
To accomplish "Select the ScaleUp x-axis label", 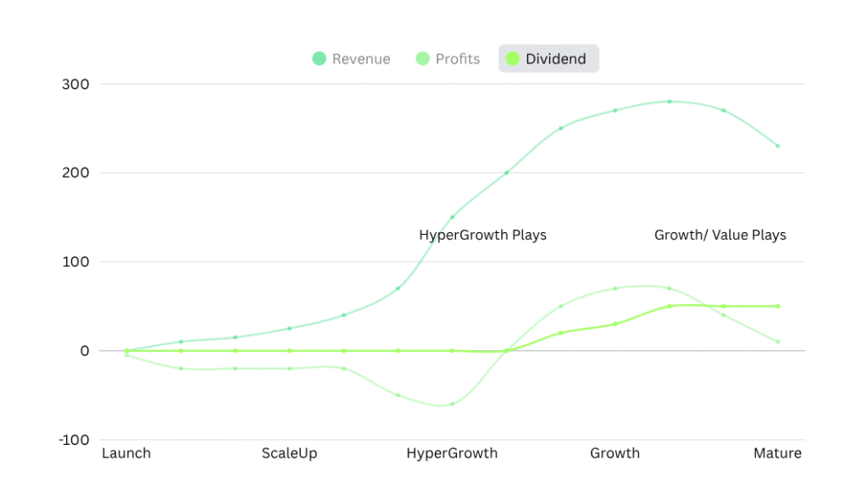I will point(289,453).
